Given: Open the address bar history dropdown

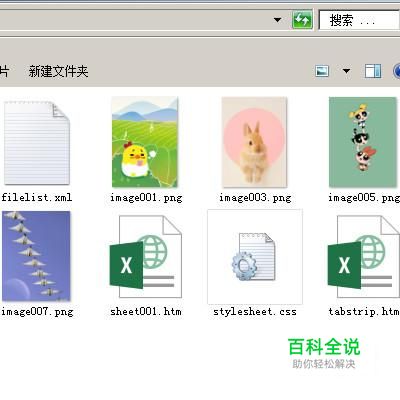Looking at the screenshot, I should tap(277, 20).
